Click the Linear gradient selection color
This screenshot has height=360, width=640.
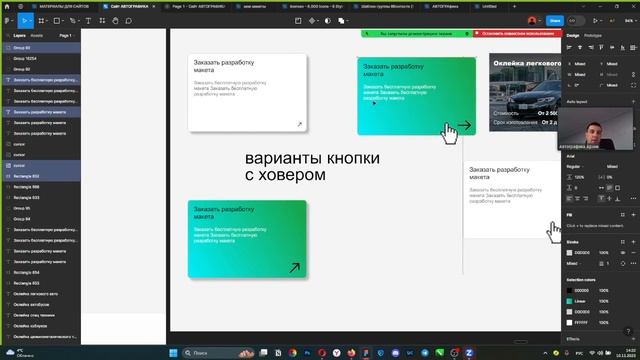[x=569, y=301]
